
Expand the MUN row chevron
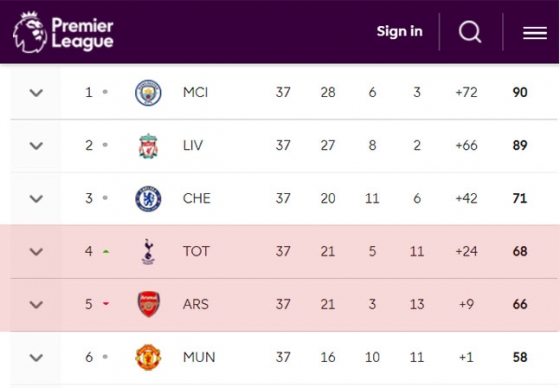tap(36, 357)
